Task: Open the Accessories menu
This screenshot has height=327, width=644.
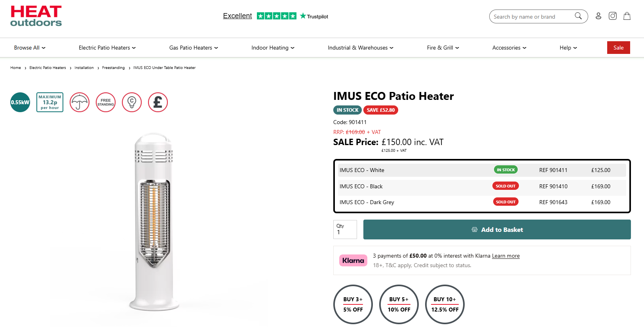Action: tap(509, 48)
